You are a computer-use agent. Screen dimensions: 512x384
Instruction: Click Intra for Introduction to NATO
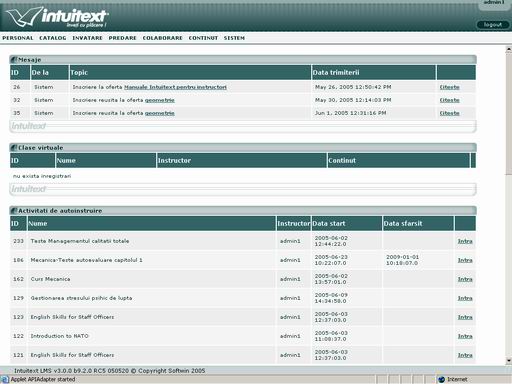465,336
